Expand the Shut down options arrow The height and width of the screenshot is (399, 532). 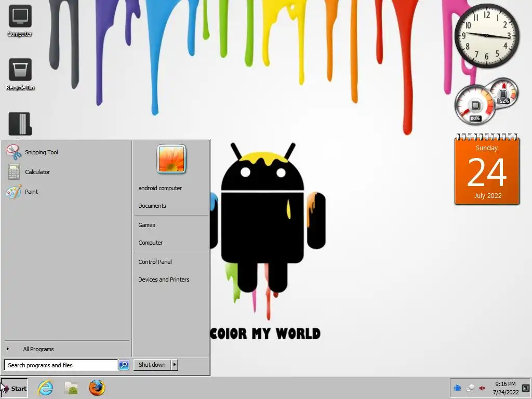(175, 365)
